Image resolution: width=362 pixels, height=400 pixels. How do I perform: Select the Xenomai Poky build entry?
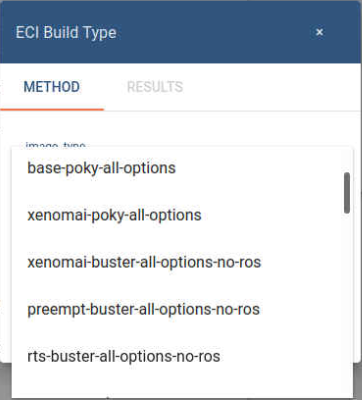click(182, 215)
